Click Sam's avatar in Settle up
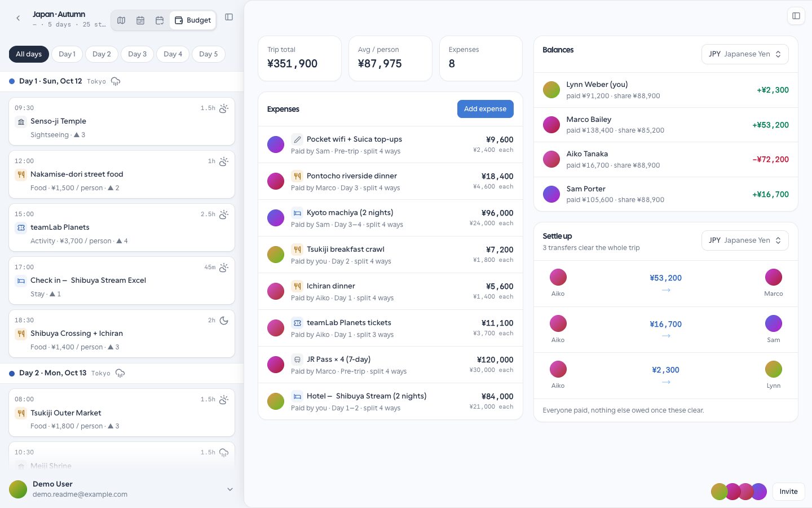 773,323
